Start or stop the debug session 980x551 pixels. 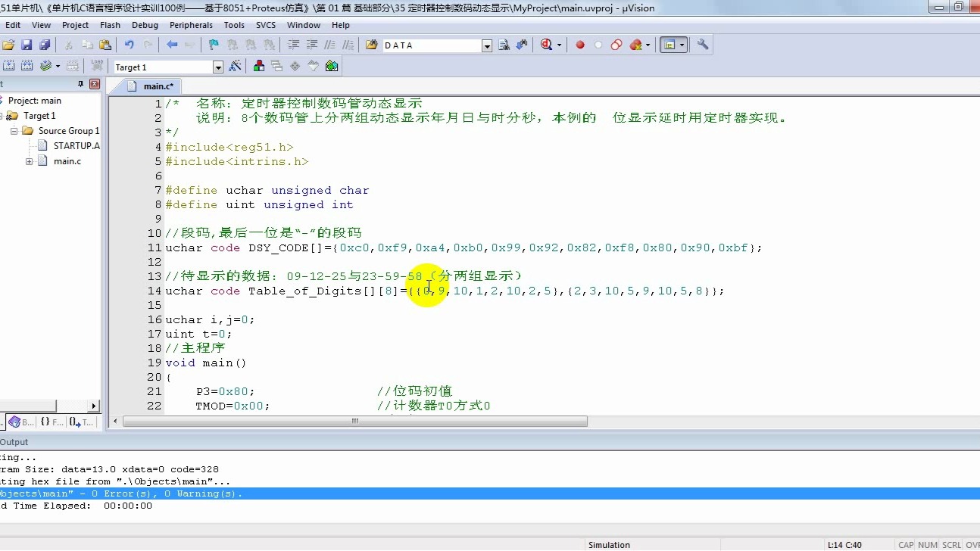pos(547,45)
